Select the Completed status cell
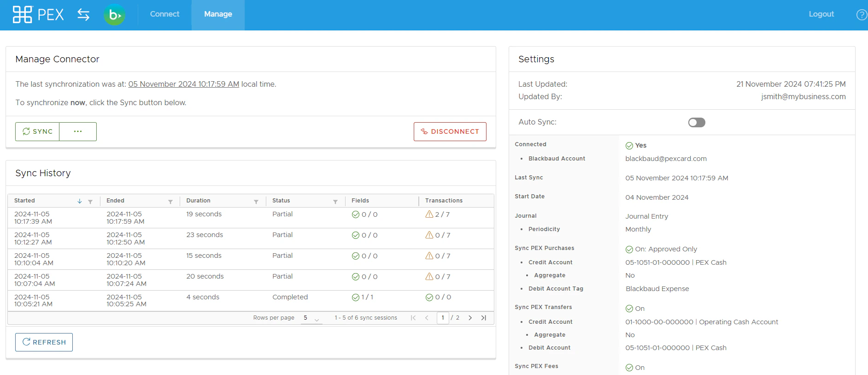868x375 pixels. [x=290, y=297]
